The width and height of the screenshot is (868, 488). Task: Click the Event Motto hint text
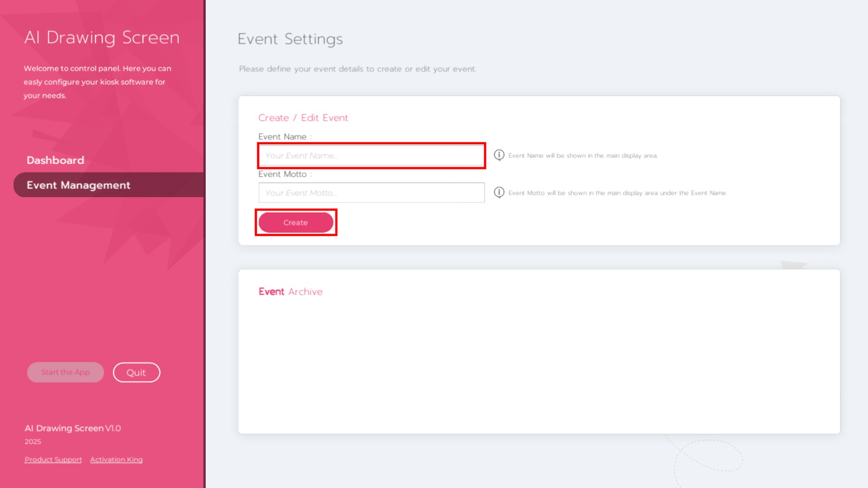[617, 193]
